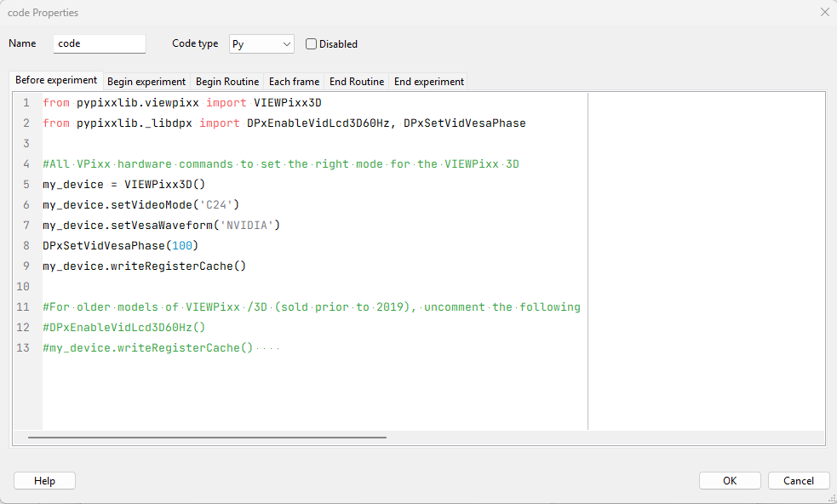Show the End experiment tab
Viewport: 837px width, 504px height.
[x=428, y=82]
